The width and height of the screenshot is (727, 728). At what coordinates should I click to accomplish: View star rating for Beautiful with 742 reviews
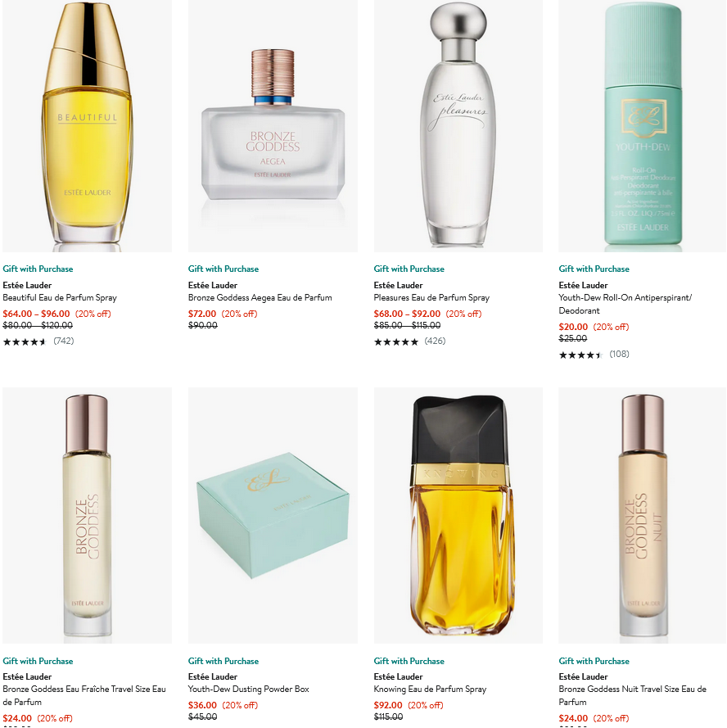pos(25,341)
